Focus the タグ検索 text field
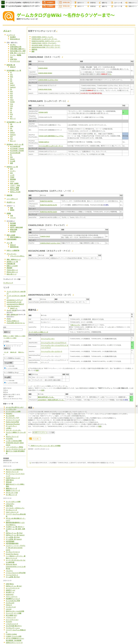 tap(13, 343)
